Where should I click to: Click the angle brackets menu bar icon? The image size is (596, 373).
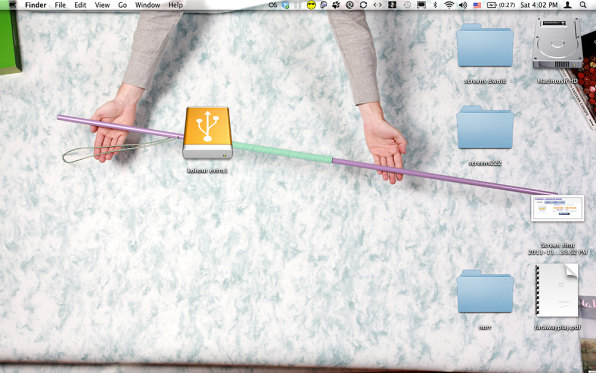pos(377,5)
